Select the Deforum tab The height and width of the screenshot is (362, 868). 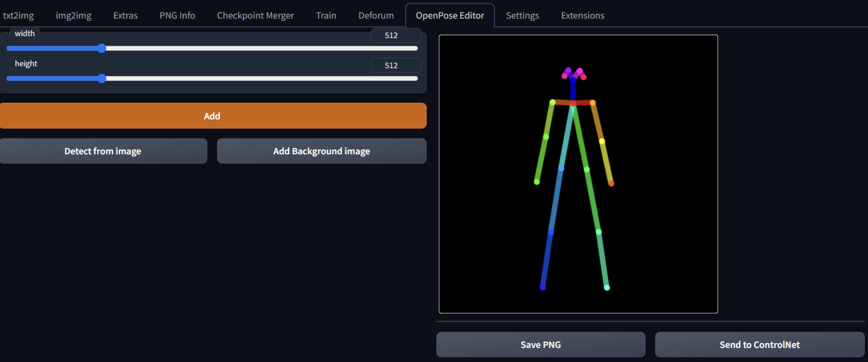pos(376,16)
